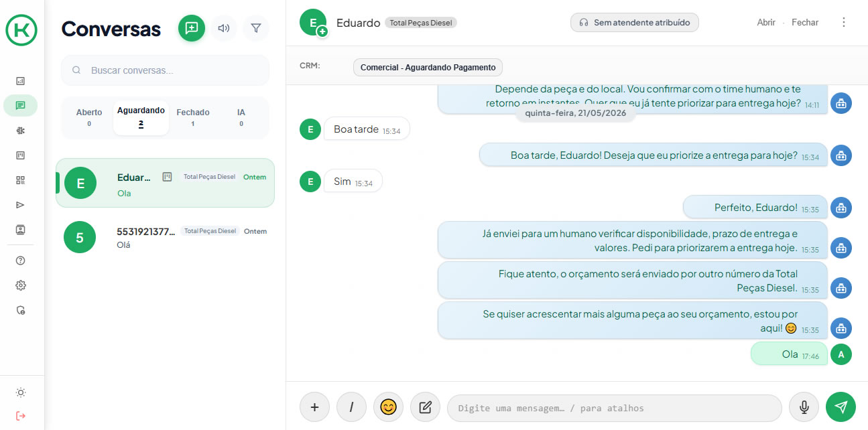Click Total Peças Diesel tag on 5531921377 row

(210, 231)
